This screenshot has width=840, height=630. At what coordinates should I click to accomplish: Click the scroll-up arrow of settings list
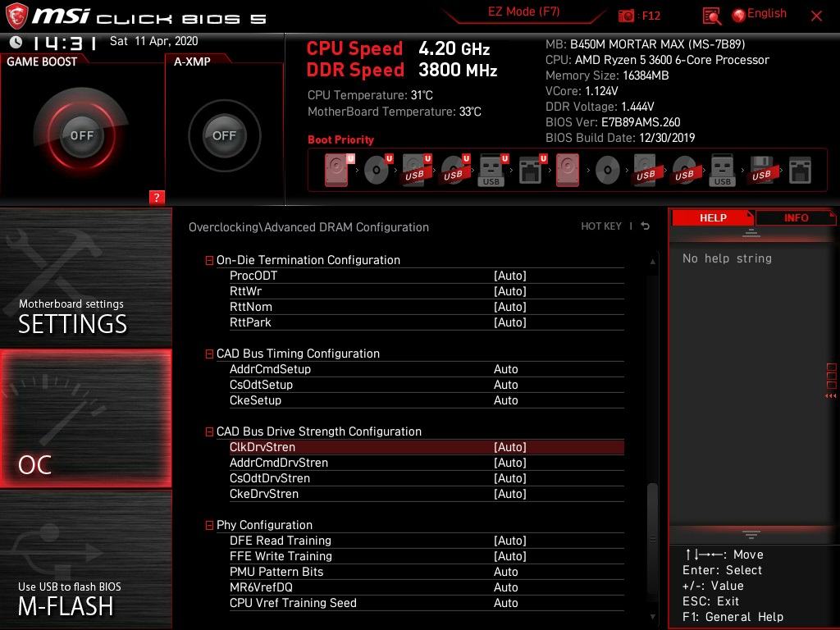(652, 262)
